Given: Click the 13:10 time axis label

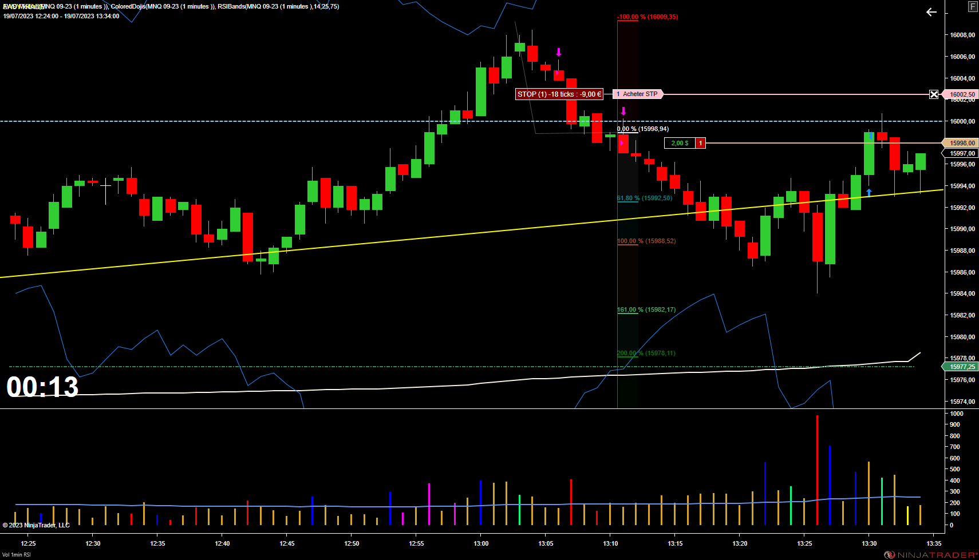Looking at the screenshot, I should (610, 543).
